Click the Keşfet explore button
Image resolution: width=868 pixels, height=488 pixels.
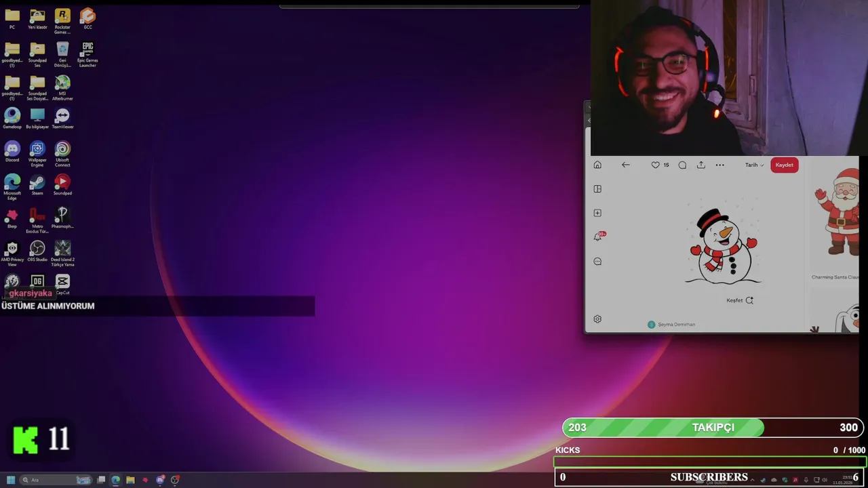point(740,300)
